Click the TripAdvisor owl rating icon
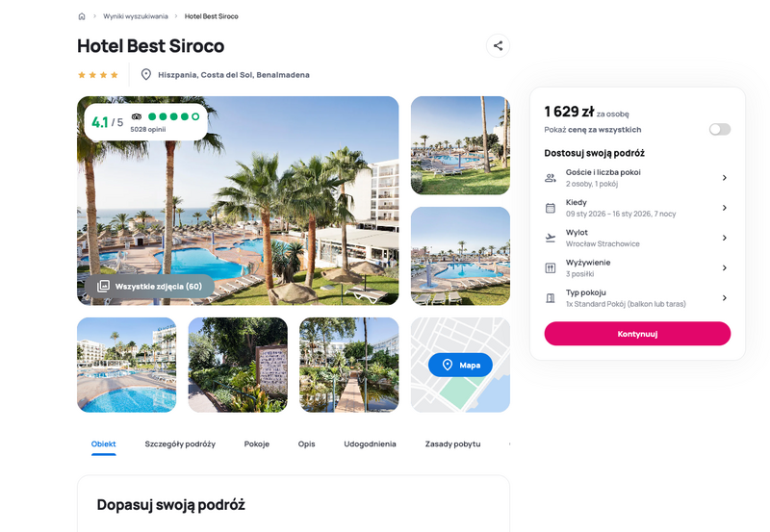Viewport: 770px width, 532px height. tap(137, 116)
